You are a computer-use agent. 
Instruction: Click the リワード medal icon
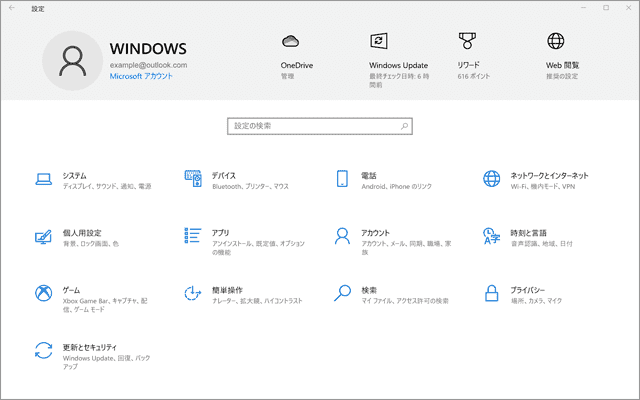pos(467,41)
